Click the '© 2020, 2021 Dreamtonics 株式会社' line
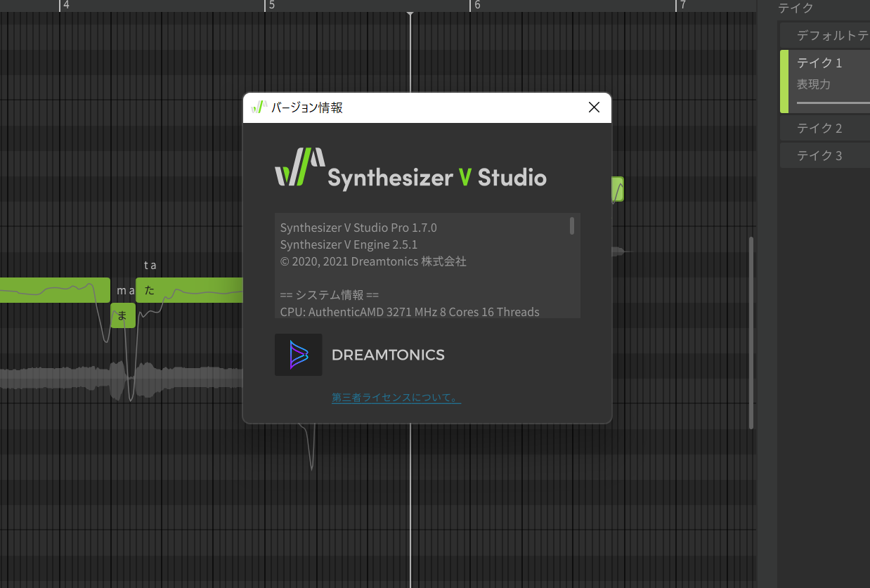 pos(373,261)
